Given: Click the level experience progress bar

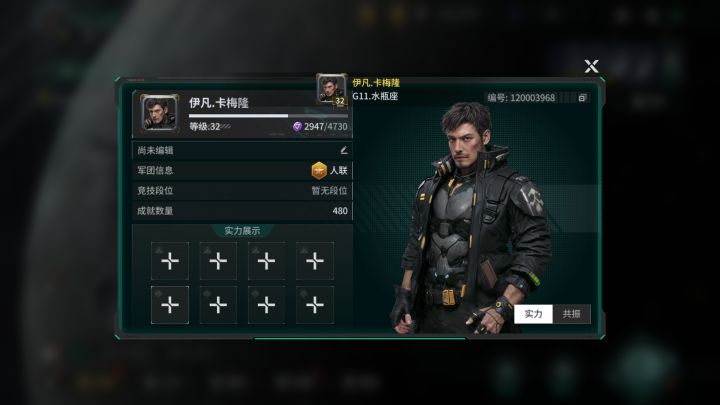Looking at the screenshot, I should pyautogui.click(x=268, y=116).
